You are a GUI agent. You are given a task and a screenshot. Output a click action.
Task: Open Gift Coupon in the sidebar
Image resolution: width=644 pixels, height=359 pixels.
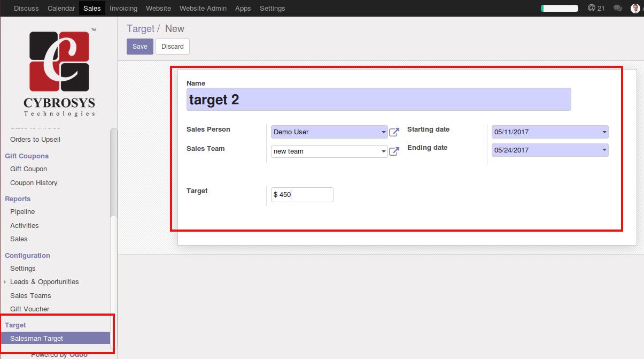(x=29, y=169)
